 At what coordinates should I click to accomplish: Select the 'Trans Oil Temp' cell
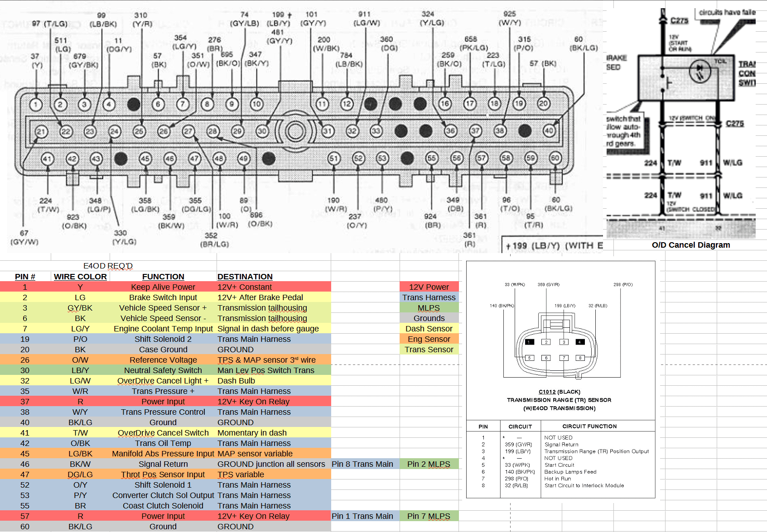click(163, 443)
